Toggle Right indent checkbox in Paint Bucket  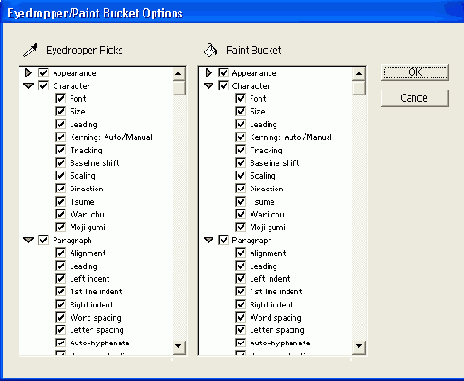point(240,304)
